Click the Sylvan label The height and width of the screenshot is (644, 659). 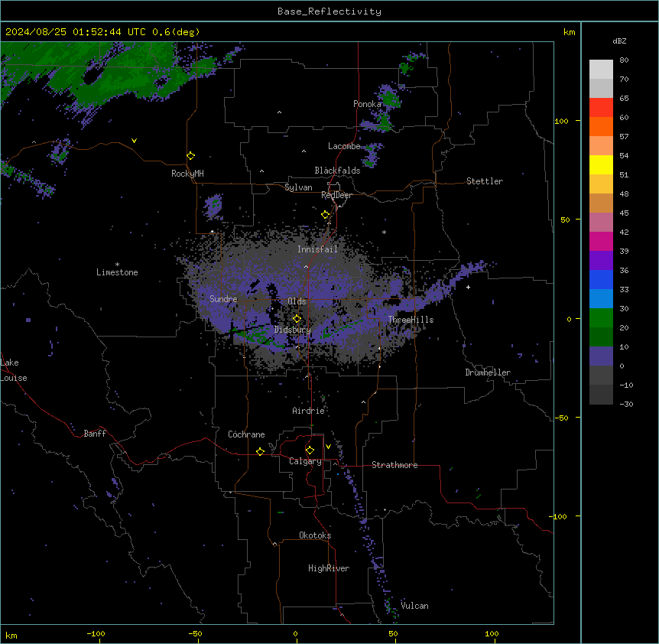point(298,187)
